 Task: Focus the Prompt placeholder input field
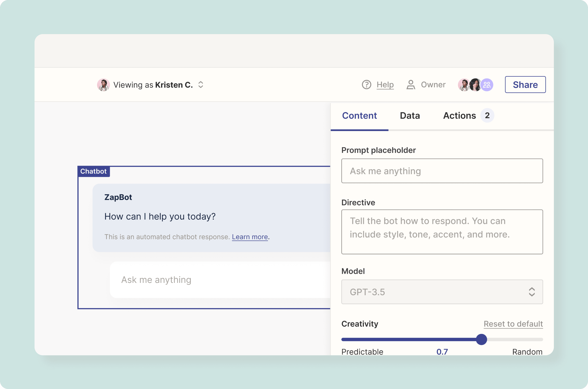(x=442, y=171)
